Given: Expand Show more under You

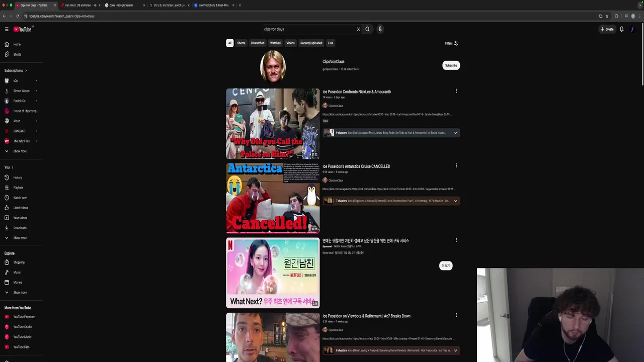Looking at the screenshot, I should click(x=20, y=238).
